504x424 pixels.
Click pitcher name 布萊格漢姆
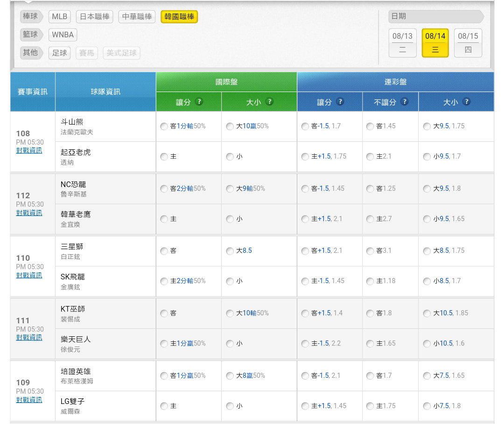(77, 381)
